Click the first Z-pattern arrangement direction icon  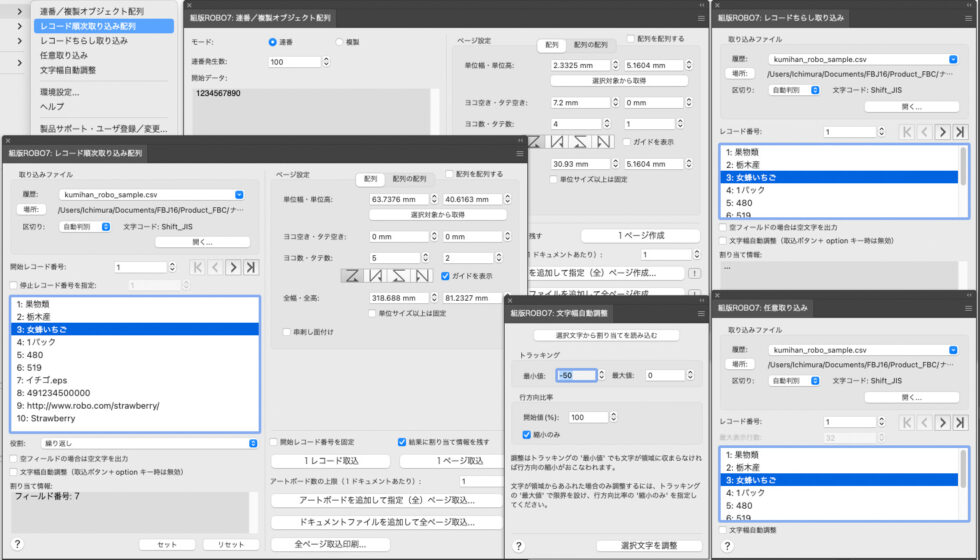(353, 275)
